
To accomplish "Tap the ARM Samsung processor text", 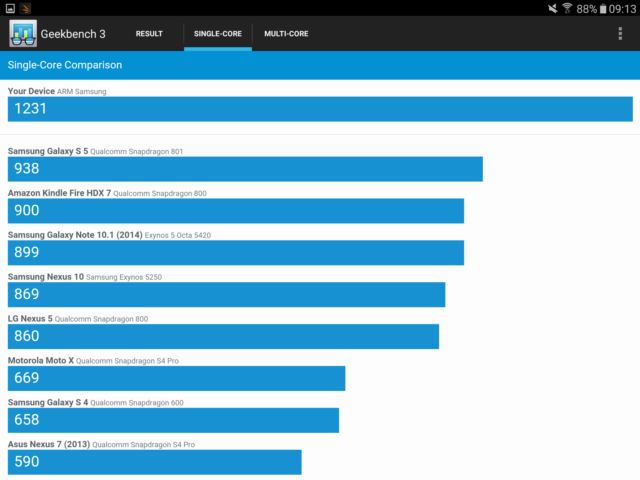I will point(82,91).
